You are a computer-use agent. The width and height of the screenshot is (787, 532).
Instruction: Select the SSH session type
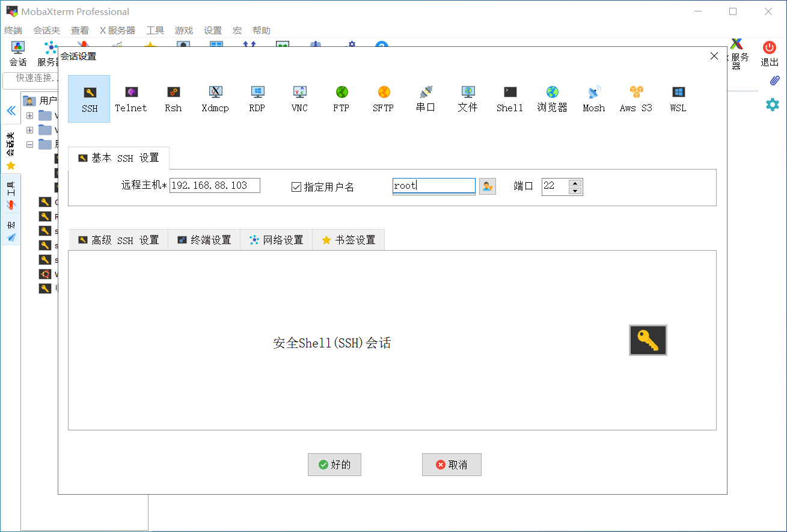pyautogui.click(x=88, y=97)
